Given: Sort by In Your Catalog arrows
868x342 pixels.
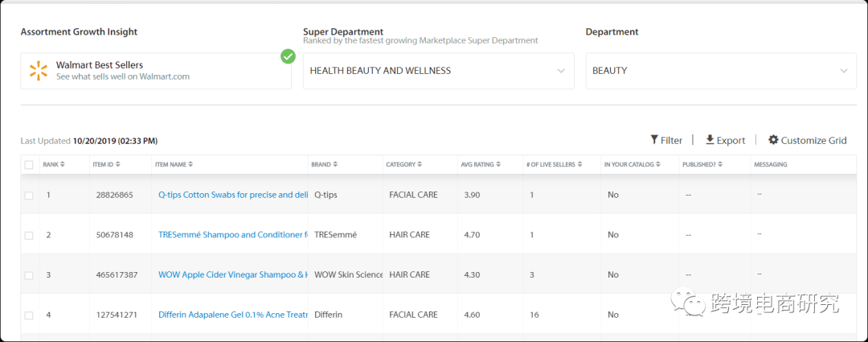Looking at the screenshot, I should 659,165.
